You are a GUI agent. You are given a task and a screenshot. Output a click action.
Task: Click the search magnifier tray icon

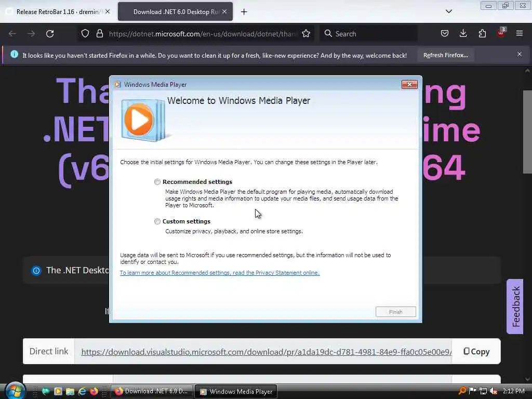[462, 391]
